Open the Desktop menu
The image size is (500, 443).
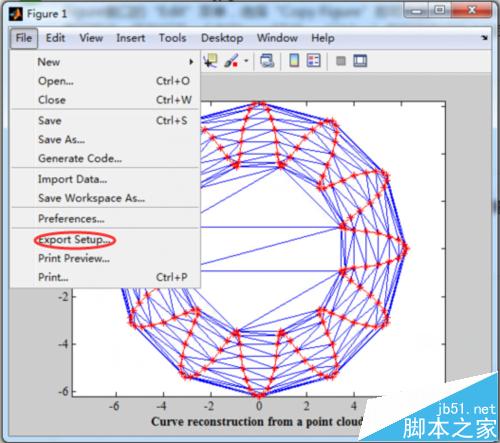pos(222,38)
